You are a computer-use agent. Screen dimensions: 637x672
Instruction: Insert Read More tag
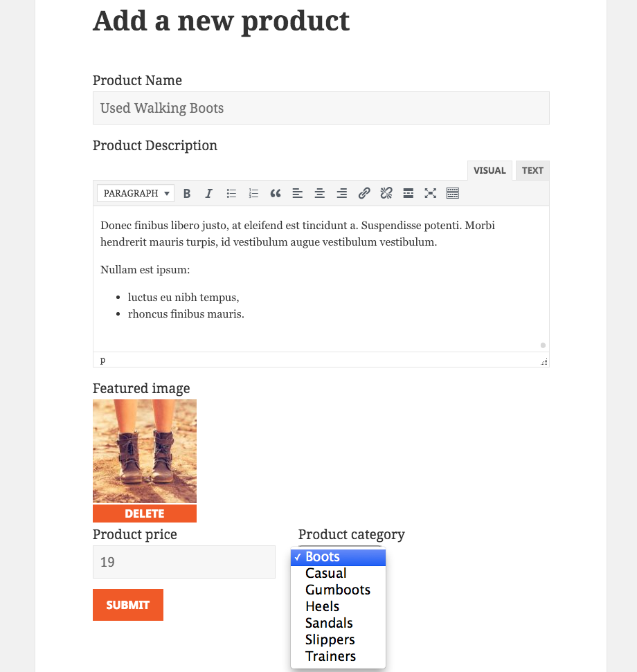[x=409, y=193]
